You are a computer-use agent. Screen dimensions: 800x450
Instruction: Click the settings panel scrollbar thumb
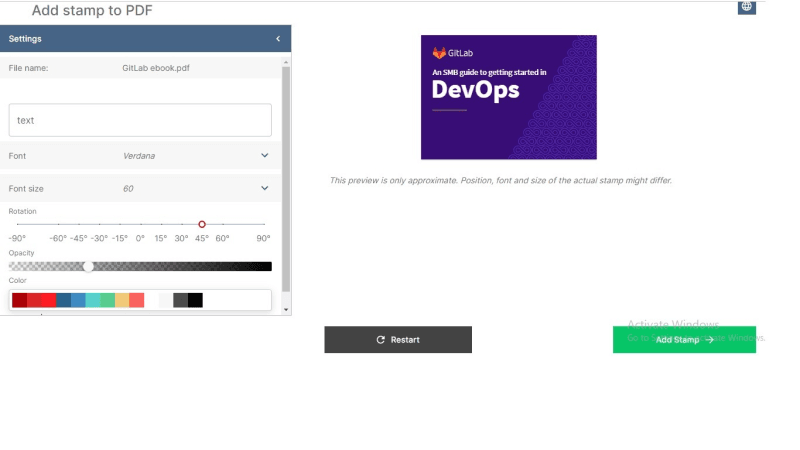pos(286,179)
